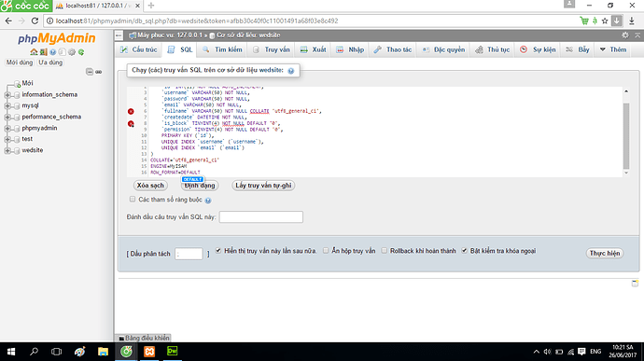Click the SQL bookmark label input field
Screen dimensions: 644x361
261,216
